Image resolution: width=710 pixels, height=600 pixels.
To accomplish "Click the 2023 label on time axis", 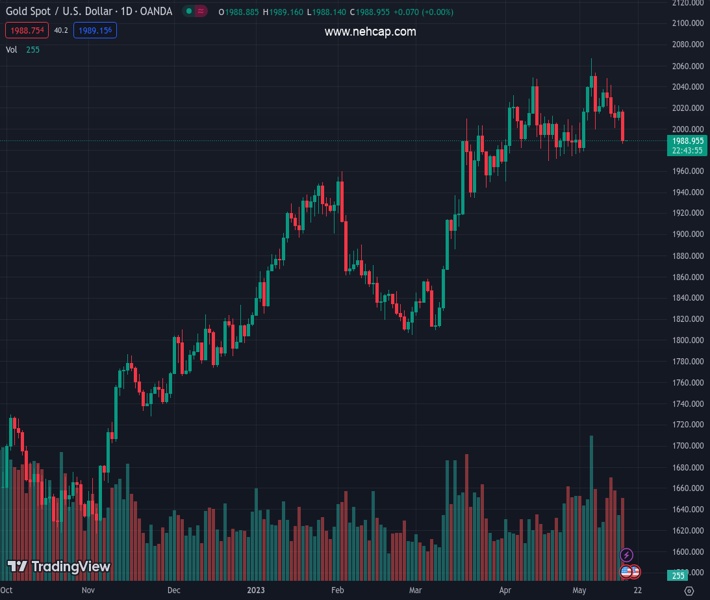I will pyautogui.click(x=257, y=591).
